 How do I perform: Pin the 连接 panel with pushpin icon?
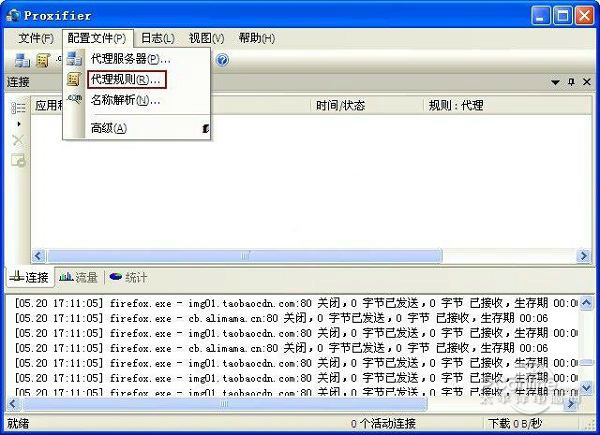point(571,81)
